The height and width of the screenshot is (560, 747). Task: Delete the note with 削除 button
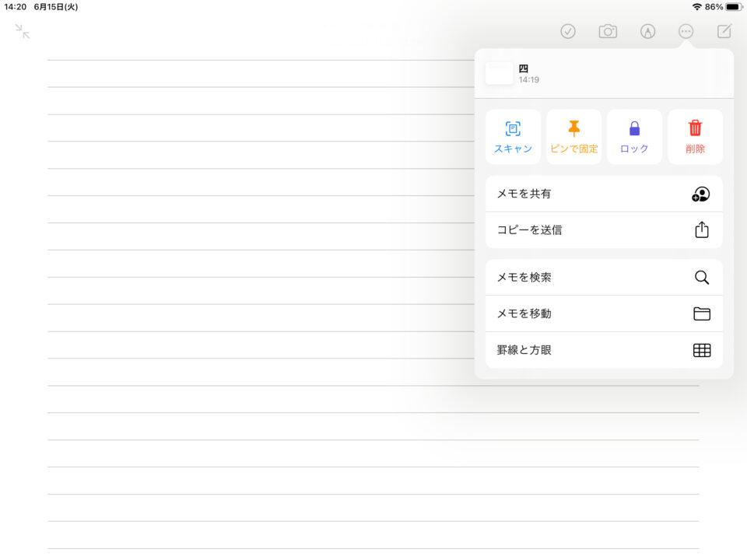pos(695,137)
